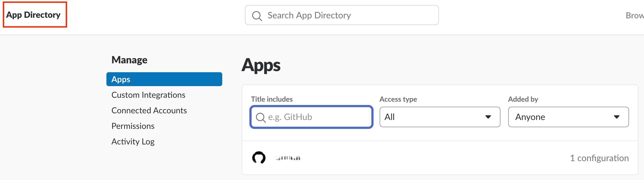Screen dimensions: 644x180
Task: Open the Permissions page
Action: click(x=133, y=126)
